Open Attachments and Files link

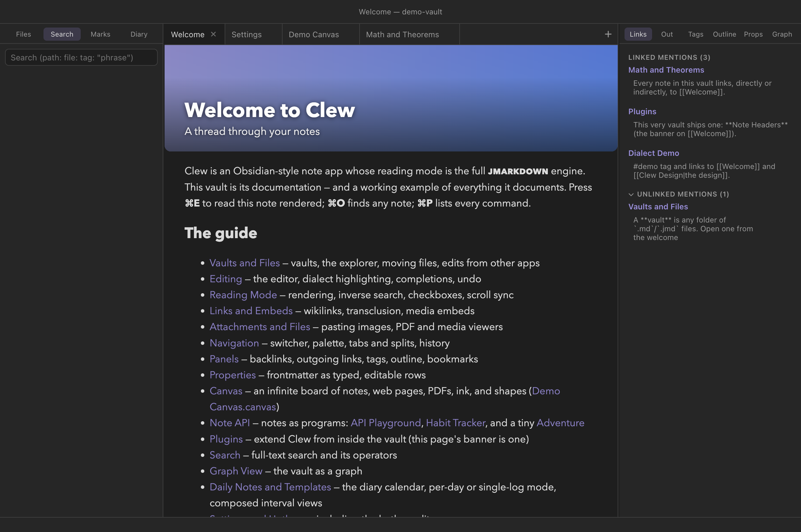pos(260,327)
